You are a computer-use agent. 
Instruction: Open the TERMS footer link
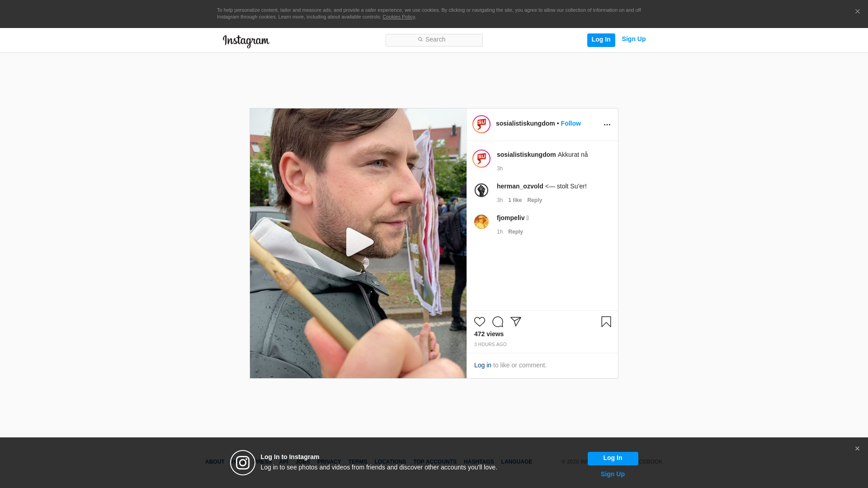tap(358, 462)
